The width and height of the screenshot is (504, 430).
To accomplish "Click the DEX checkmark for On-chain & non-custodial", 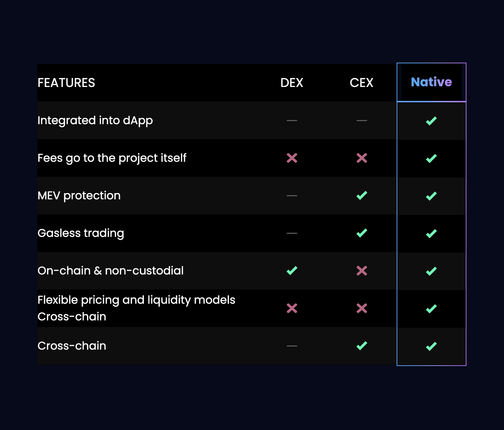I will [x=292, y=271].
